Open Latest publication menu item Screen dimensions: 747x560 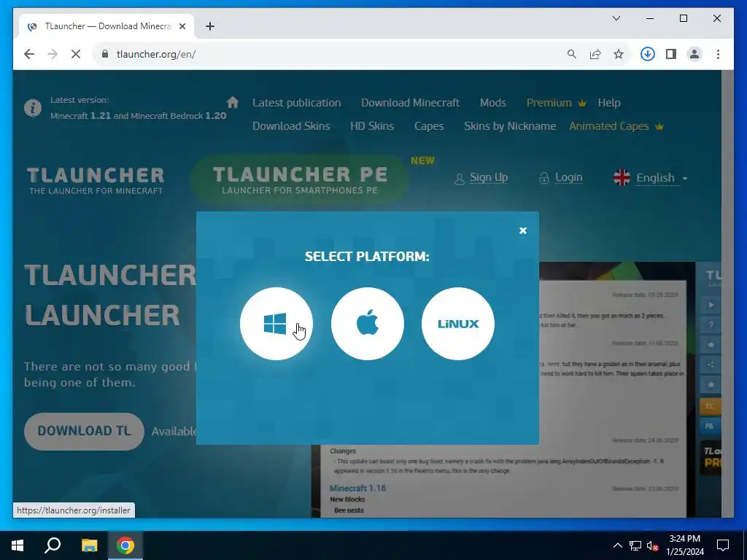(296, 103)
